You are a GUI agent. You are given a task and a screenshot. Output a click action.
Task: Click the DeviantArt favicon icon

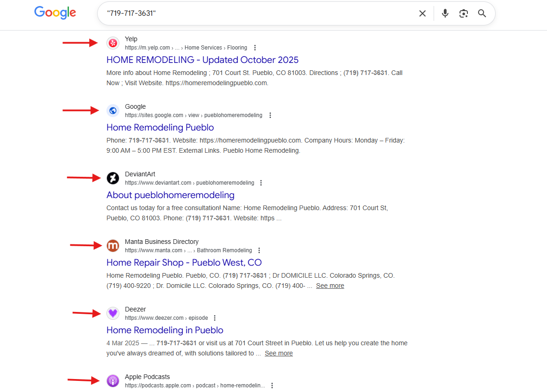click(113, 178)
